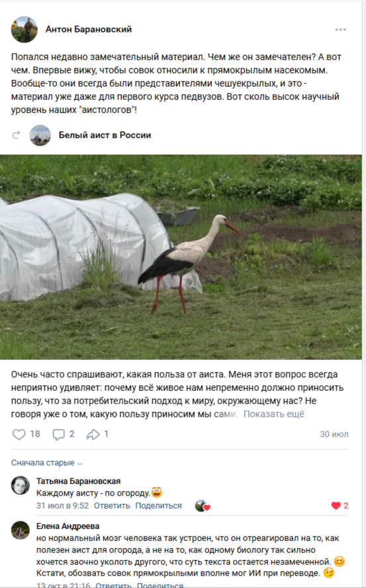The height and width of the screenshot is (588, 366).
Task: Open the 30 июл post date
Action: [334, 435]
